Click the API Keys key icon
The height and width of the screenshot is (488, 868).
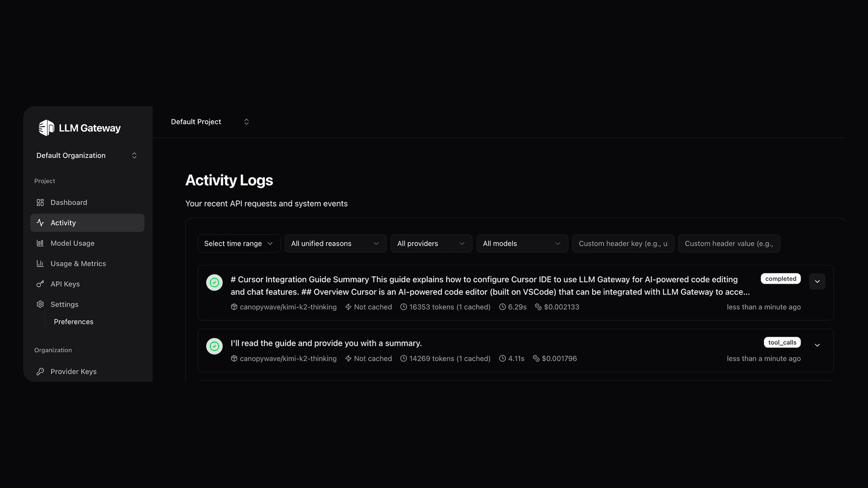[x=40, y=284]
